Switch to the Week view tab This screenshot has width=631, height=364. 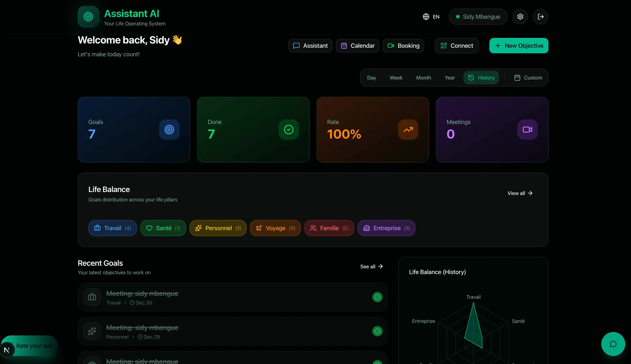coord(396,78)
